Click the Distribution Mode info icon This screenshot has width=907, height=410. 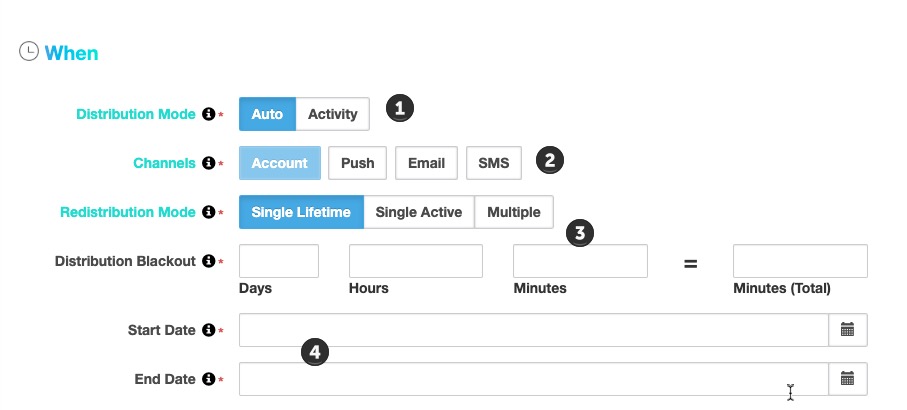pos(208,114)
